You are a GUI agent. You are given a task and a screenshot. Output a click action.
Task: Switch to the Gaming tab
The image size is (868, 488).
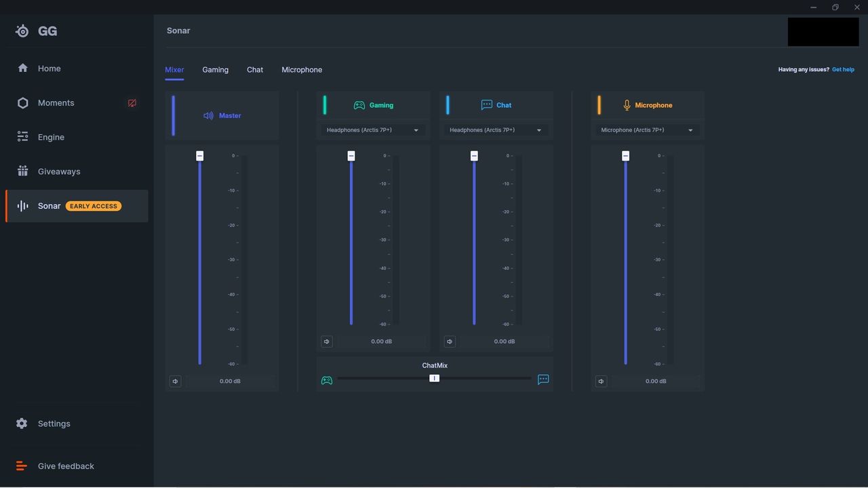[x=215, y=70]
